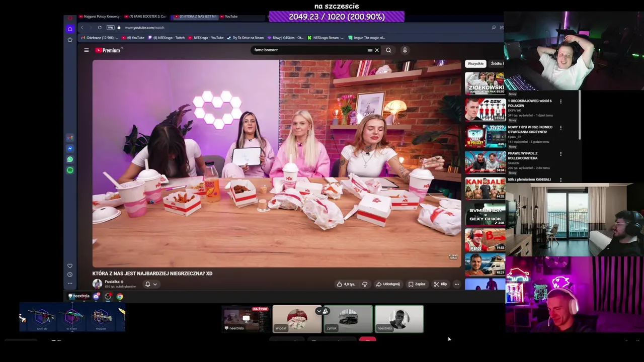
Task: Open history clock in Opera sidebar
Action: coord(70,275)
